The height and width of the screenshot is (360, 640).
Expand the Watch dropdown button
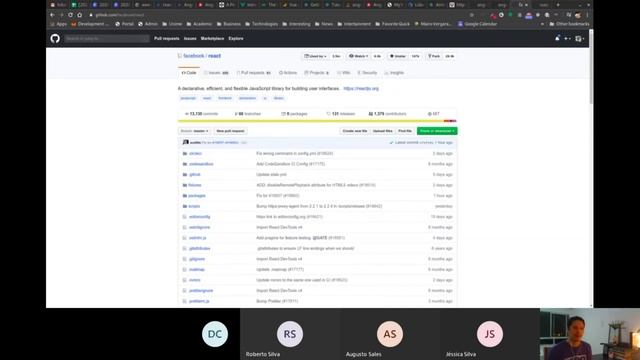coord(358,56)
